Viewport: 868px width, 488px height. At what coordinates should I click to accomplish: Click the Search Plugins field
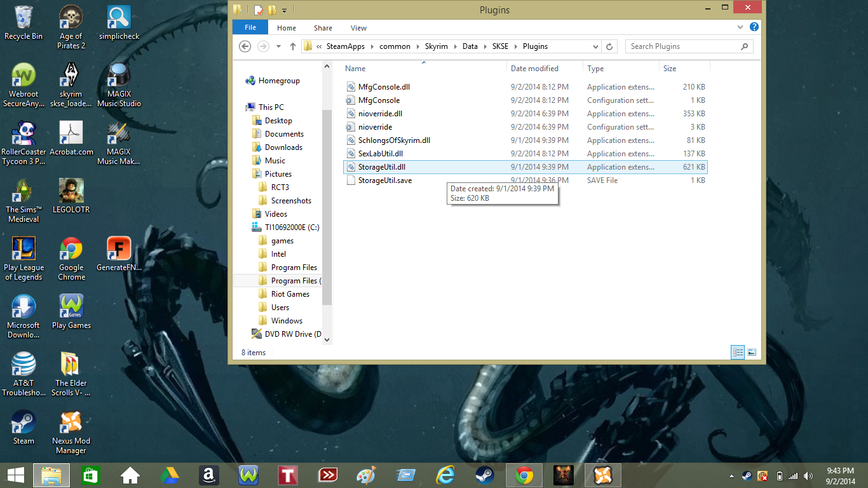(x=689, y=46)
